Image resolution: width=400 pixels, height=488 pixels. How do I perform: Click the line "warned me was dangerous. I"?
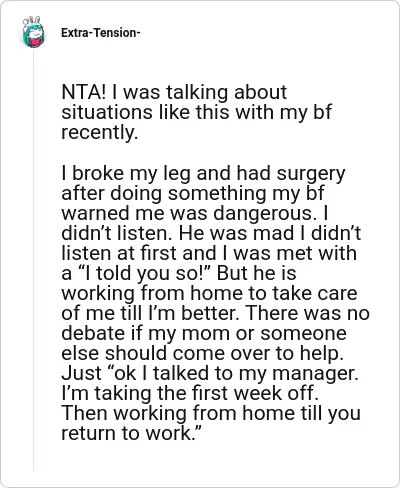(x=195, y=213)
